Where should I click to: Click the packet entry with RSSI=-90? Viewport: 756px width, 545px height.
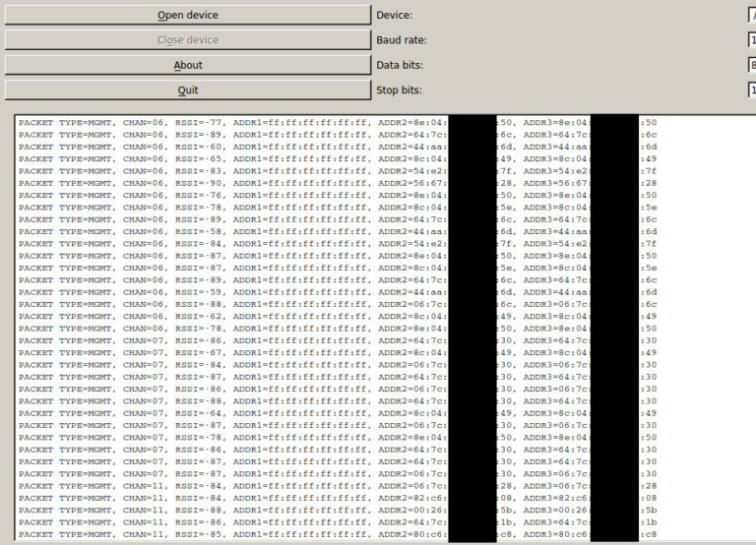tap(197, 183)
